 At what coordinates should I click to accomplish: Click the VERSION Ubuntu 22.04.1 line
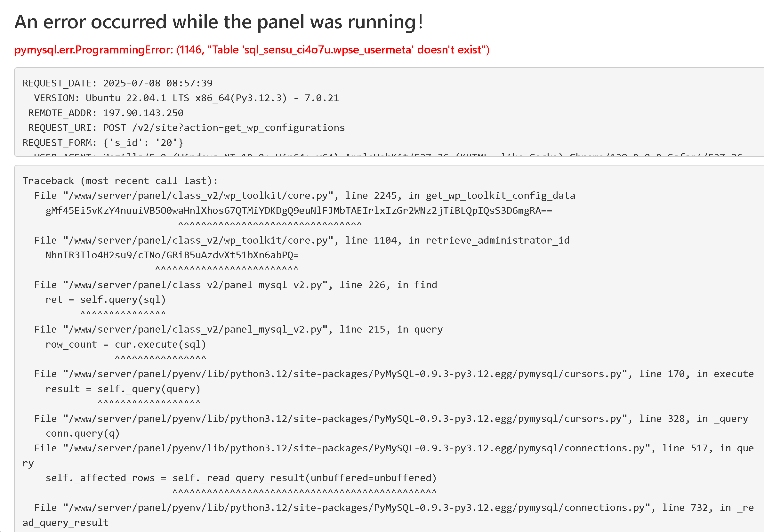coord(186,98)
